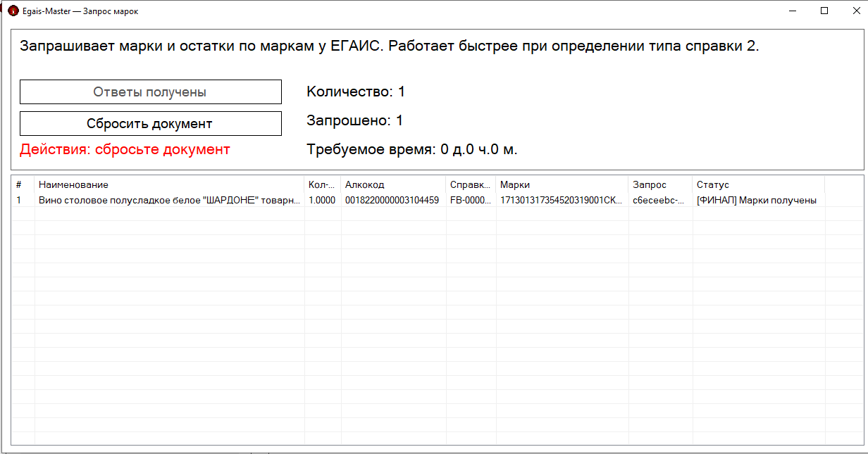Click the Egais-Master app icon in title bar
Image resolution: width=868 pixels, height=454 pixels.
pyautogui.click(x=13, y=11)
